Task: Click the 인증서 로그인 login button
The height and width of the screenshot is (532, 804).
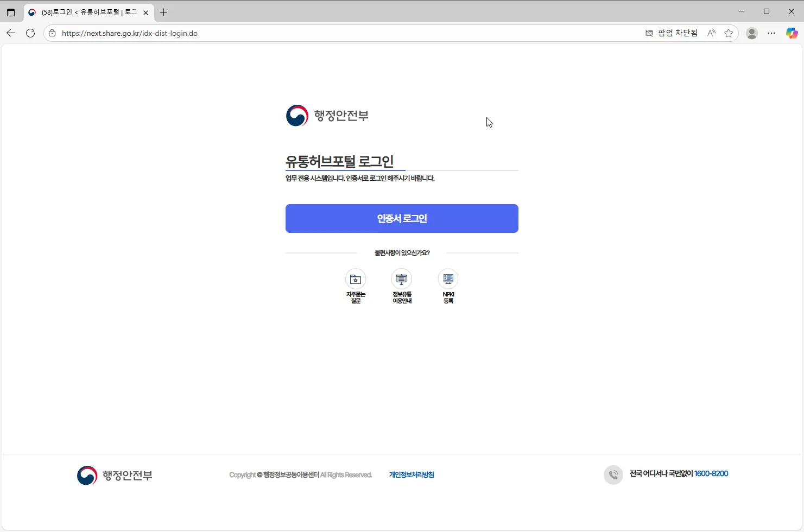Action: coord(402,218)
